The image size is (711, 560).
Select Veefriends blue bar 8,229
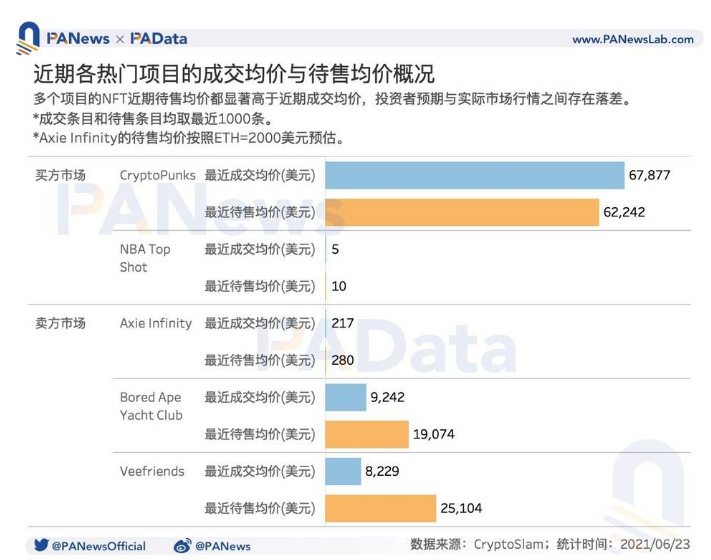click(343, 472)
